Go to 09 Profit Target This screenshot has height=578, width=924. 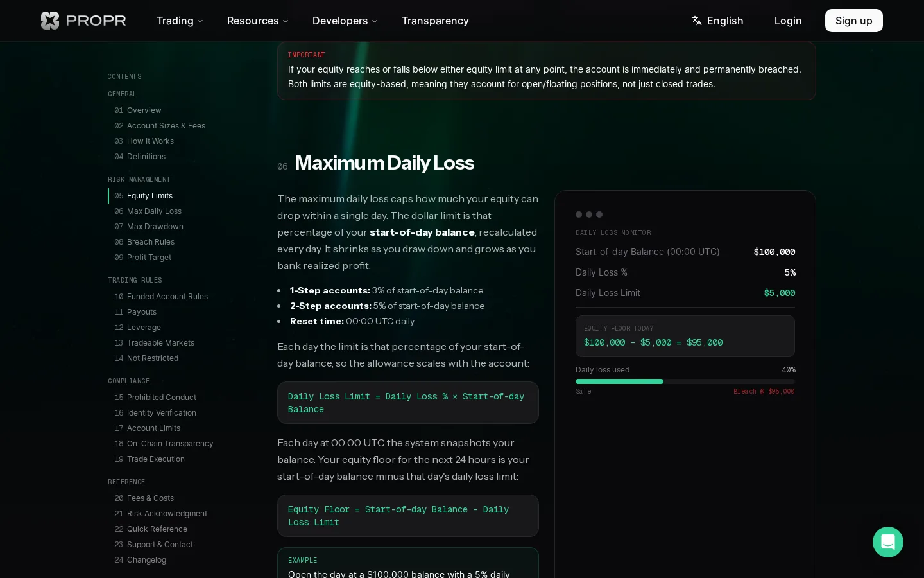point(143,258)
